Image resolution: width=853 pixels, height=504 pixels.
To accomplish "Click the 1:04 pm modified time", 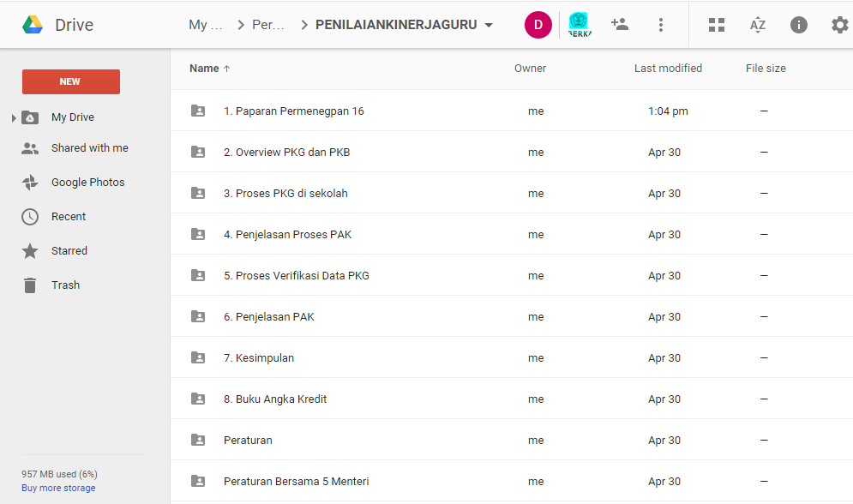I will pyautogui.click(x=668, y=111).
